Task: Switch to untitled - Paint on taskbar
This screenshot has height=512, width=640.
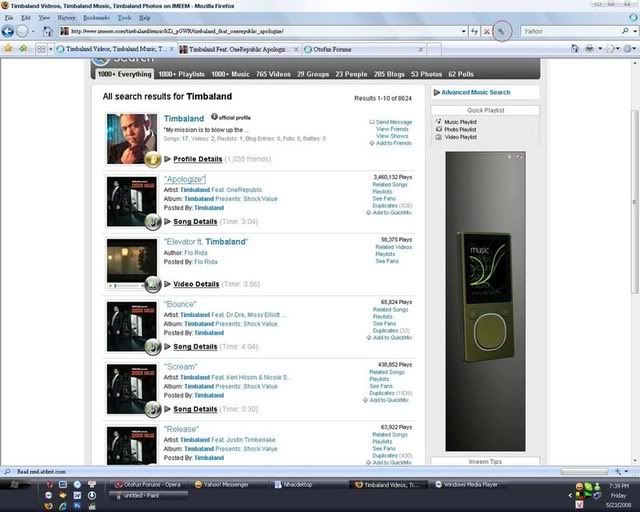Action: click(149, 496)
